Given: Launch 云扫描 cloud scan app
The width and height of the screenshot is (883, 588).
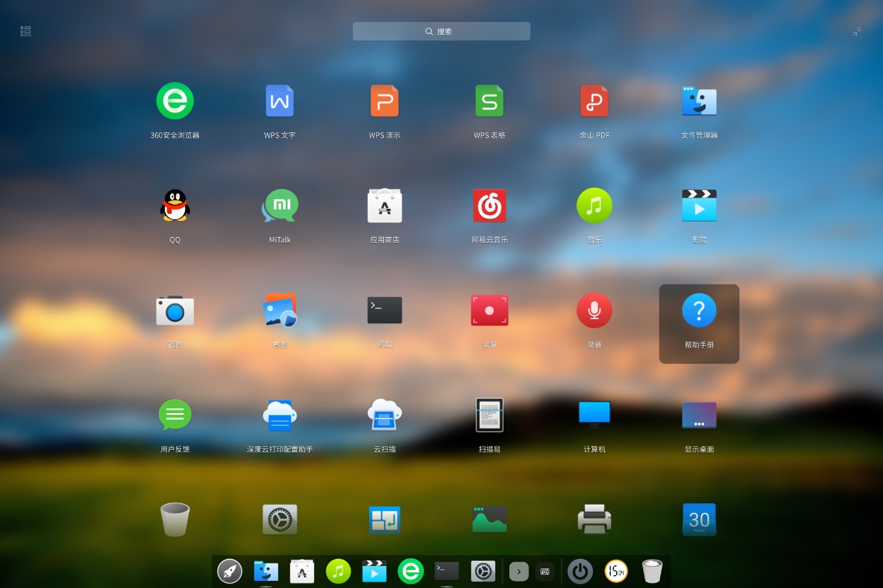Looking at the screenshot, I should click(x=385, y=415).
